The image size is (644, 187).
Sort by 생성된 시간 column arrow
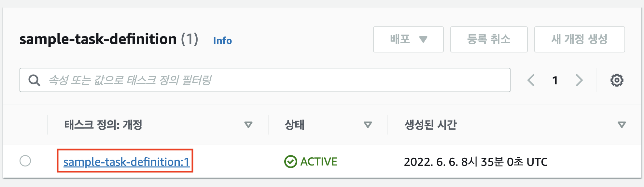click(x=622, y=125)
